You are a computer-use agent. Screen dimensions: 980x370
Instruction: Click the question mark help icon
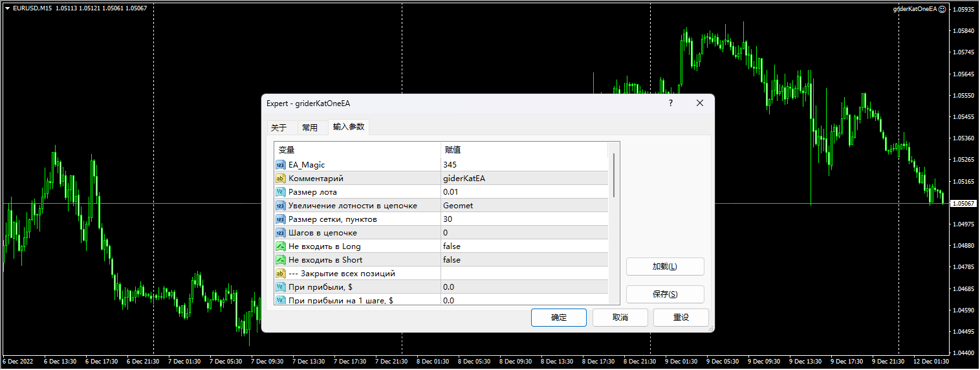pos(670,103)
